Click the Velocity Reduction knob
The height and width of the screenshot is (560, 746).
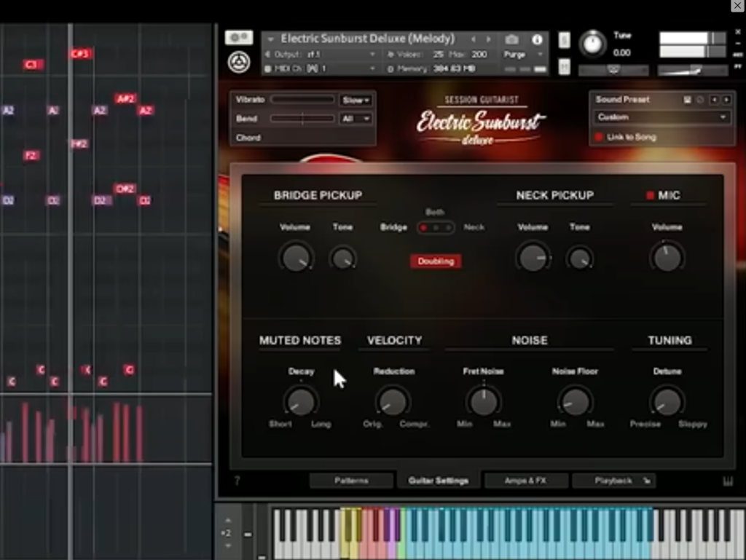(x=393, y=402)
